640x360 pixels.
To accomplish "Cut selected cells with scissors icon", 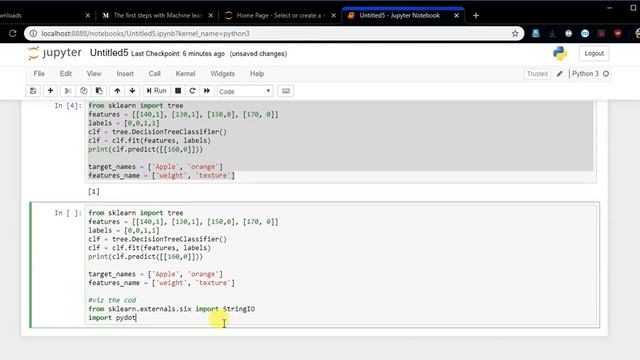I will point(68,91).
